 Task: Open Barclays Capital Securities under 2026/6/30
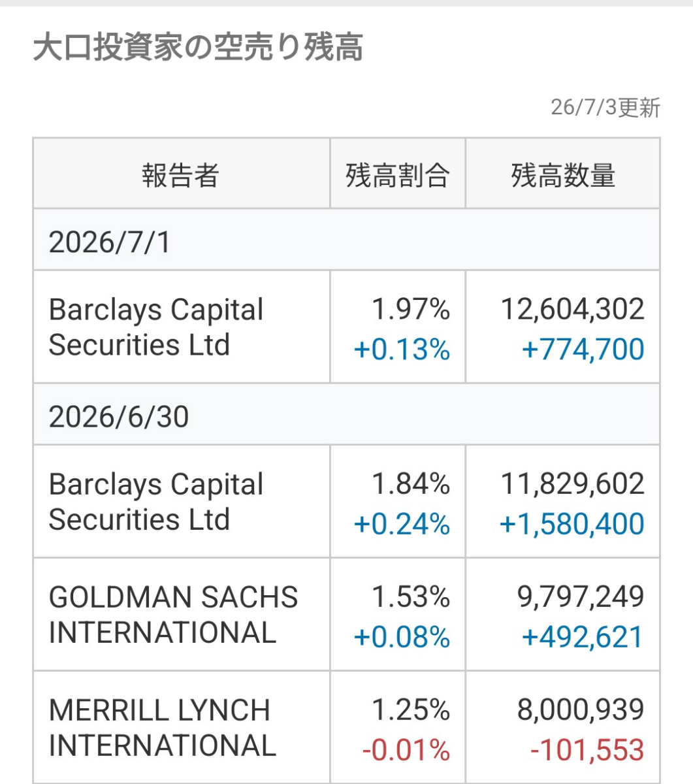156,502
